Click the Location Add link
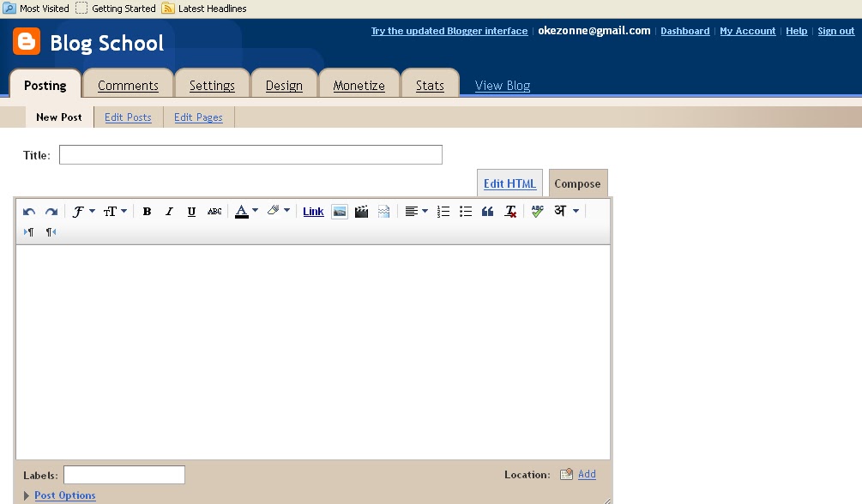This screenshot has height=504, width=862. pyautogui.click(x=587, y=474)
